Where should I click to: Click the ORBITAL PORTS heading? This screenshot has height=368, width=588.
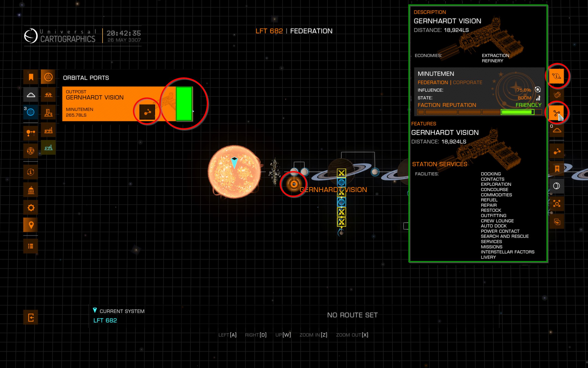click(86, 78)
